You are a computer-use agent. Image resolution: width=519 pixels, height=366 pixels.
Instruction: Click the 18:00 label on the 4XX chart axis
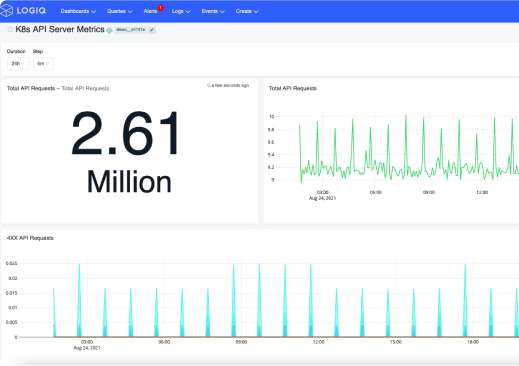coord(473,342)
